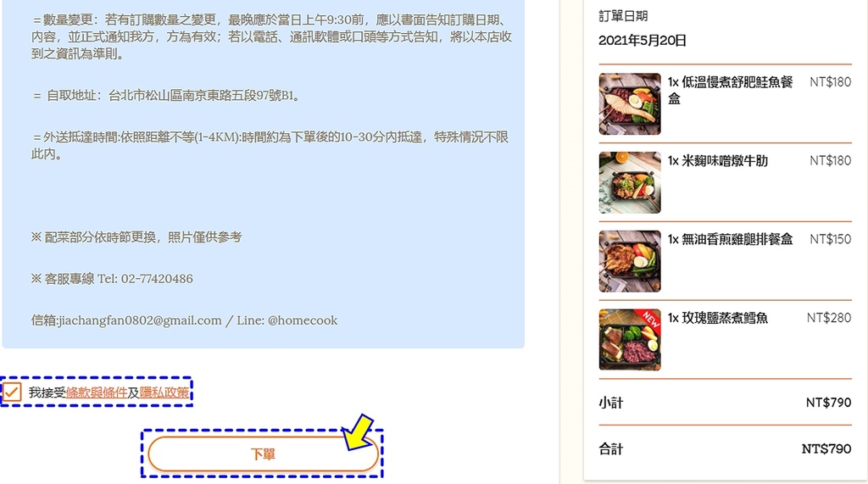Viewport: 868px width, 484px height.
Task: Click the 下單 order button
Action: coord(263,454)
